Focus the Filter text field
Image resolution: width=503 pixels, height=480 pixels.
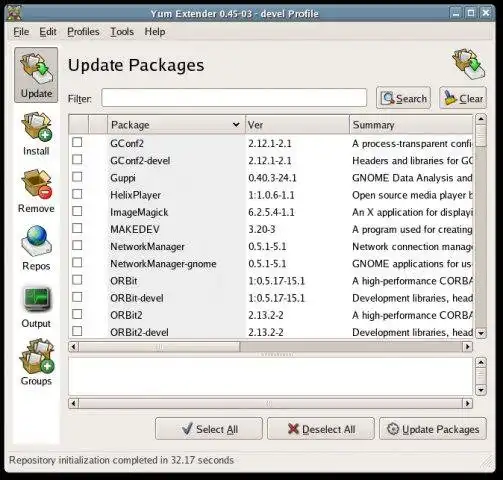point(234,98)
